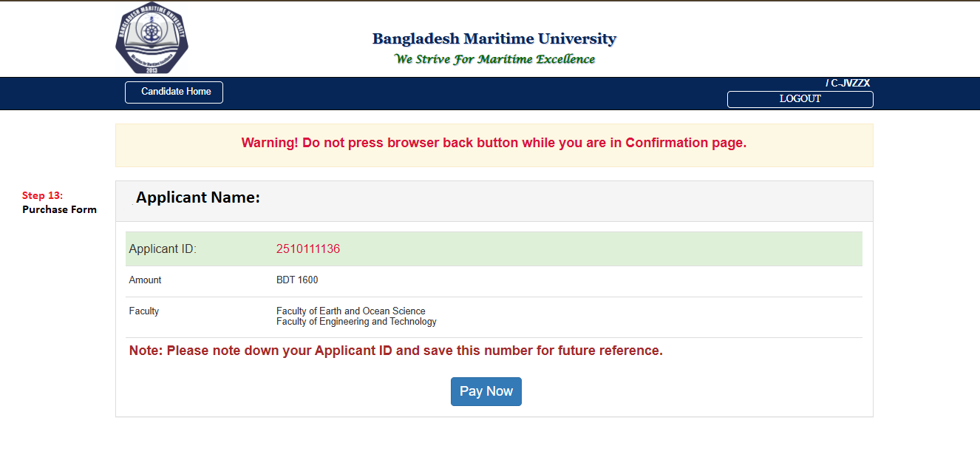Click the Bangladesh Maritime University logo

pyautogui.click(x=152, y=39)
